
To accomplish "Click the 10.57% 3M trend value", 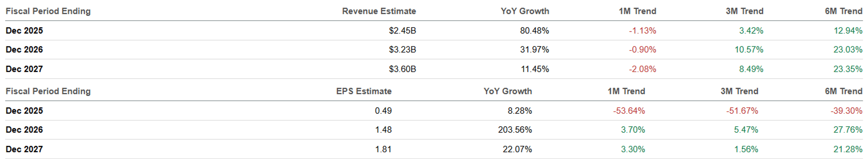I will click(x=749, y=50).
